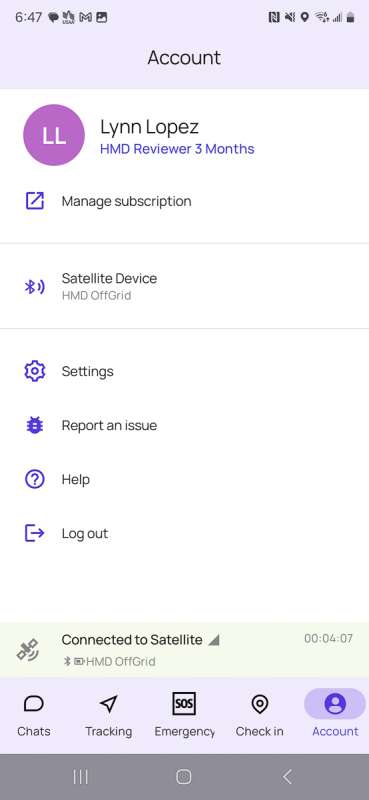Tap the LL profile avatar

(x=54, y=135)
